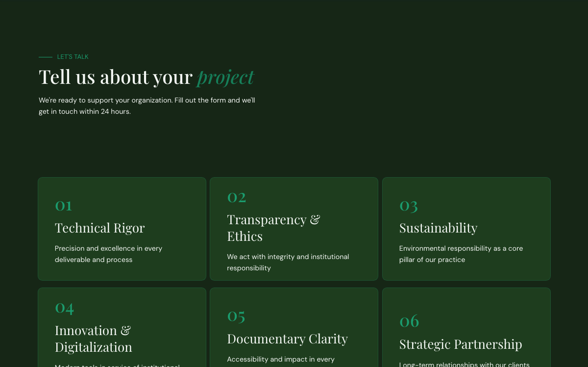Select the Sustainability card title

438,228
